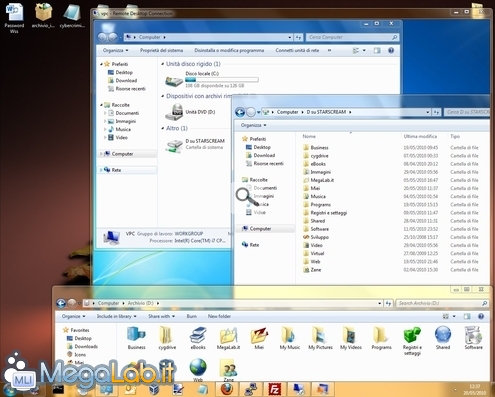Select the Registri e settaggi list row
The width and height of the screenshot is (495, 397).
point(391,213)
